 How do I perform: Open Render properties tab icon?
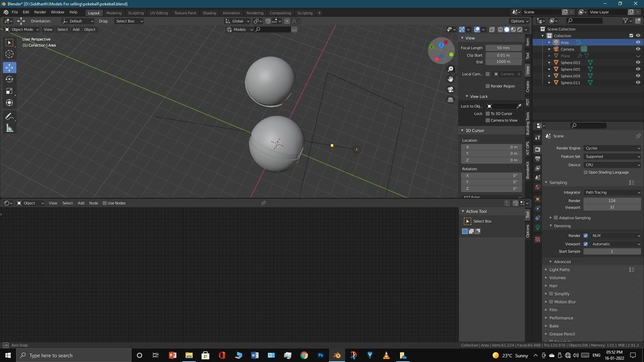click(538, 149)
